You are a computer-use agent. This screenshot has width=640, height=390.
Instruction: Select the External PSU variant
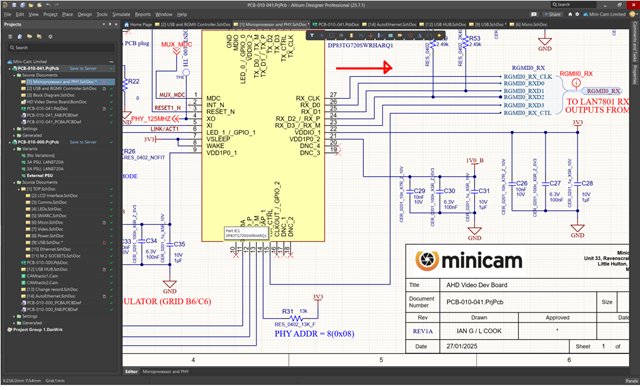pos(40,175)
